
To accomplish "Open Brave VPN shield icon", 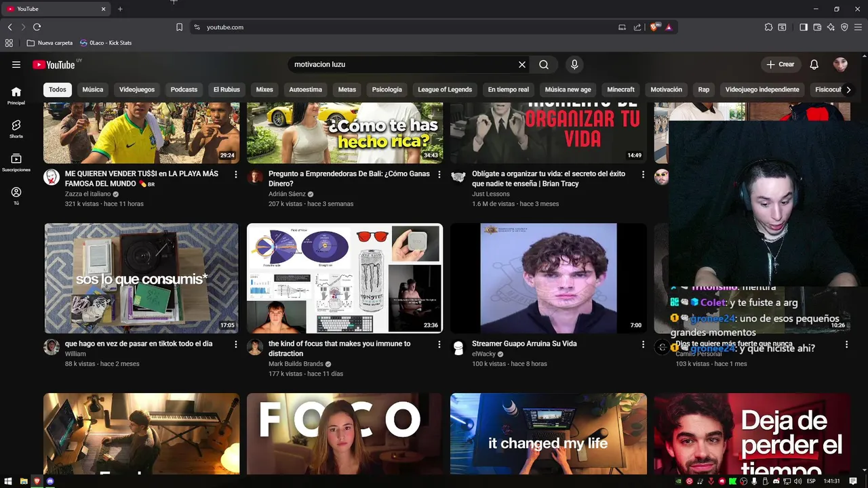I will [x=844, y=27].
